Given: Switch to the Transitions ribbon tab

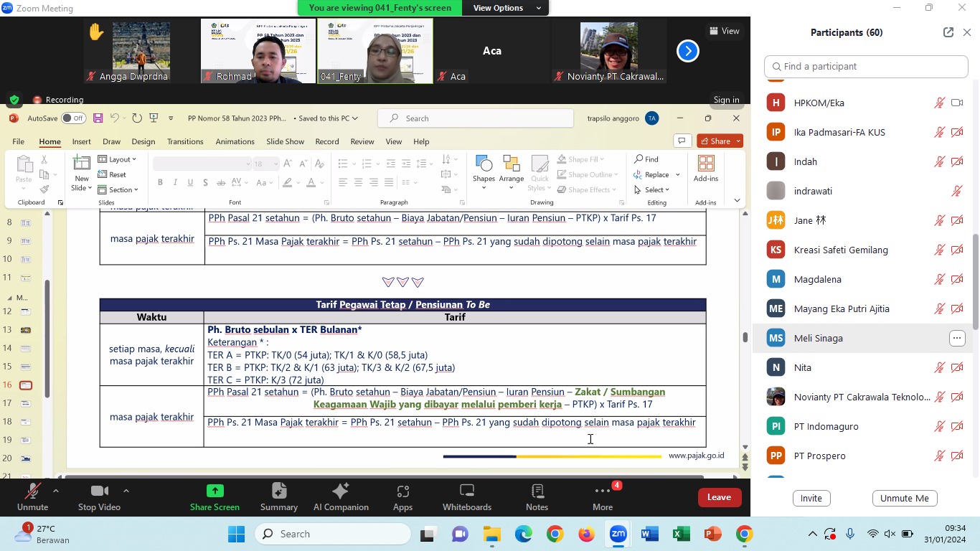Looking at the screenshot, I should tap(185, 141).
